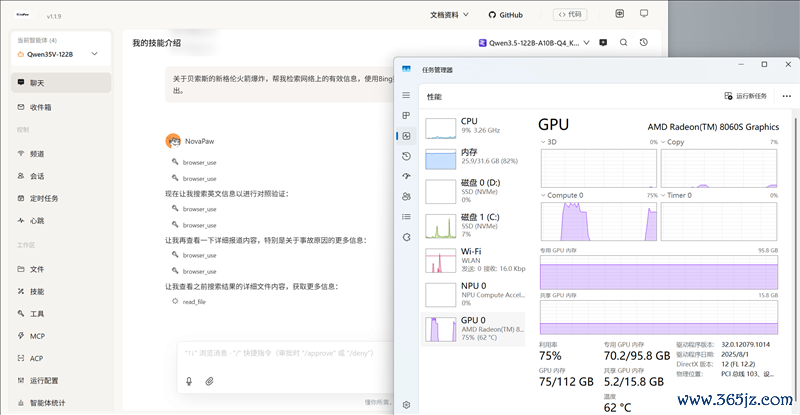
Task: Open Startup apps in Task Manager sidebar
Action: click(406, 176)
